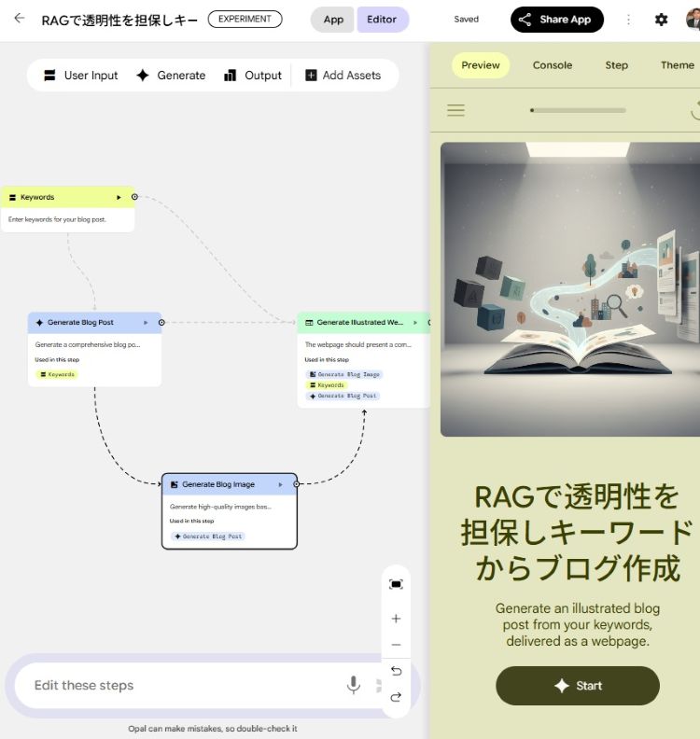Open the settings gear icon
Viewport: 700px width, 739px height.
click(662, 20)
